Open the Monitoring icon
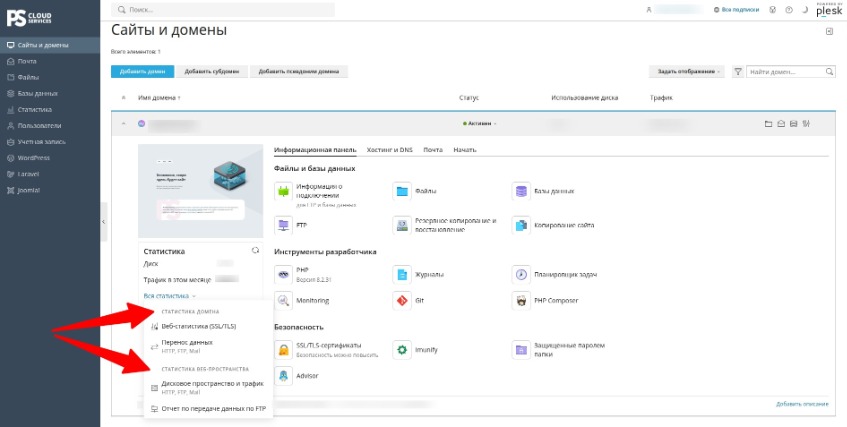 283,301
